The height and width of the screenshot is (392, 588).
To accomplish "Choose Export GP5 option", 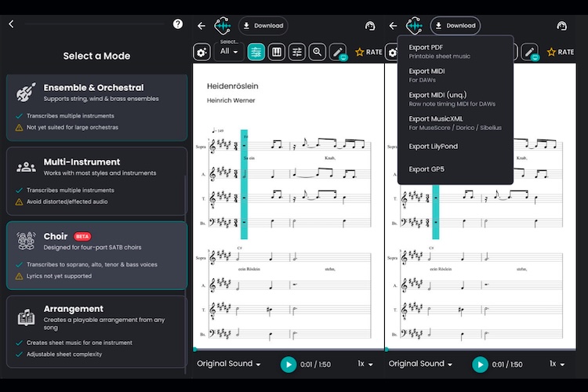I will click(x=456, y=169).
